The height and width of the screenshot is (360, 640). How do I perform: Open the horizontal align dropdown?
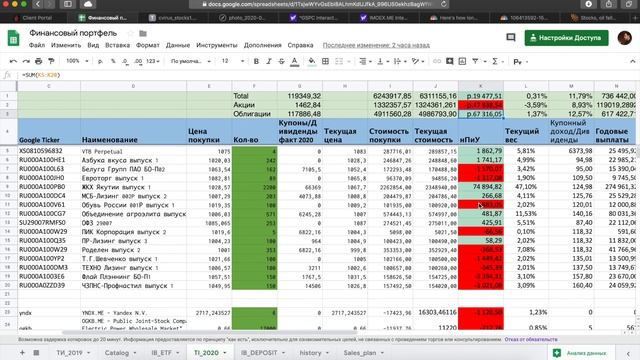point(365,61)
